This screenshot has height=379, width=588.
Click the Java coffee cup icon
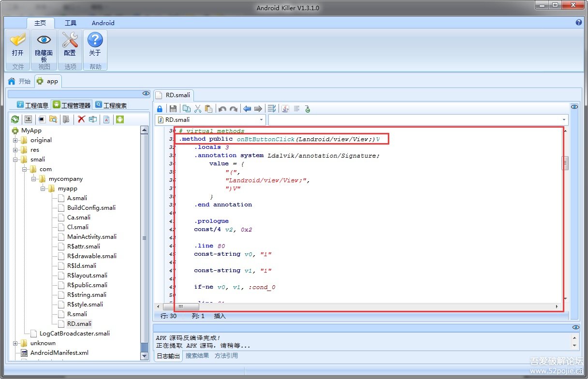pos(285,109)
